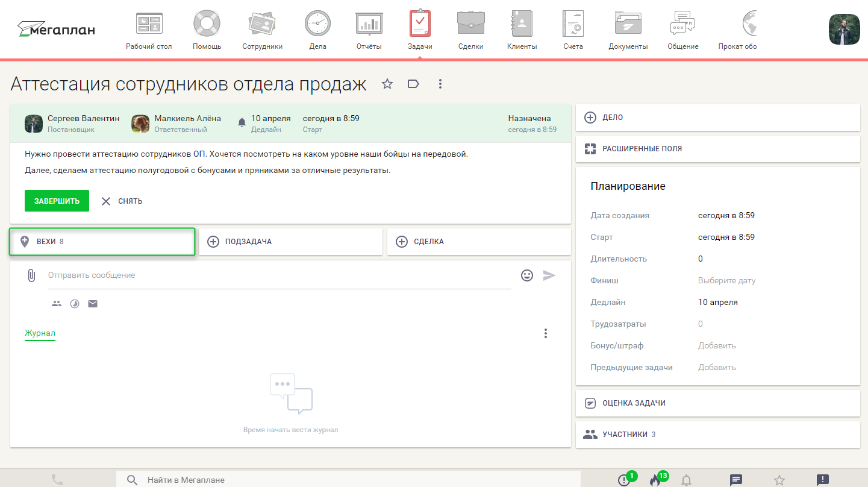Image resolution: width=868 pixels, height=487 pixels.
Task: Click the СНЯТЬ button
Action: click(122, 201)
